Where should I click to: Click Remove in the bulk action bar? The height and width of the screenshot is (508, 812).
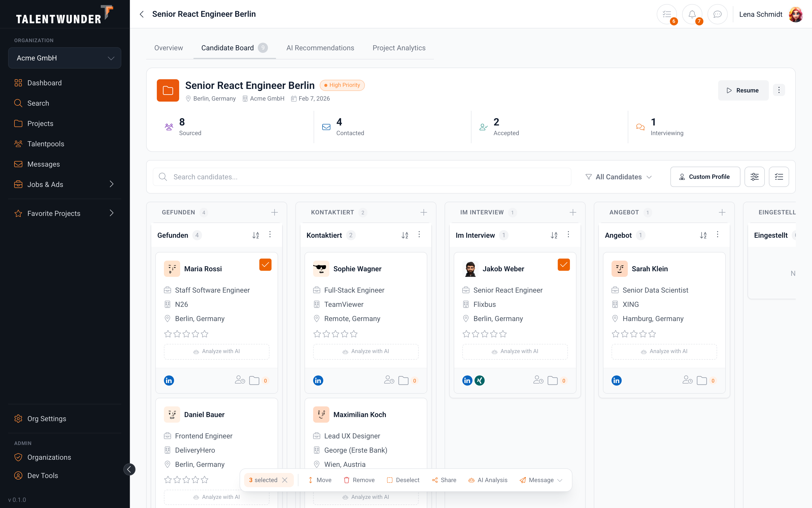tap(359, 480)
